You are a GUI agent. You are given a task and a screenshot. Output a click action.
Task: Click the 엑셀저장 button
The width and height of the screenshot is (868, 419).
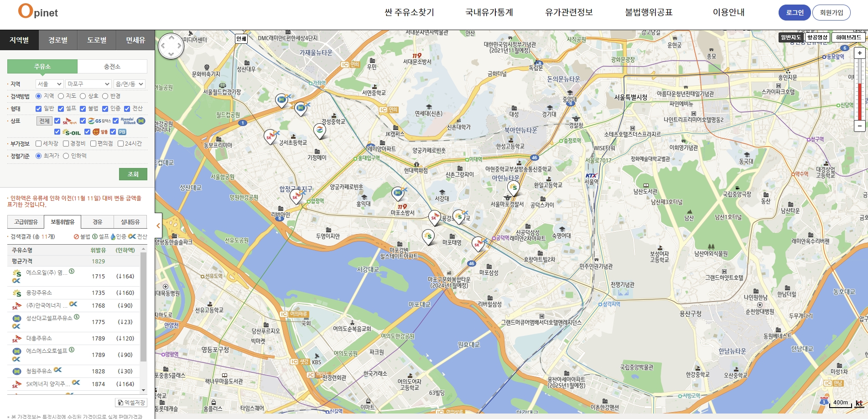(x=131, y=403)
